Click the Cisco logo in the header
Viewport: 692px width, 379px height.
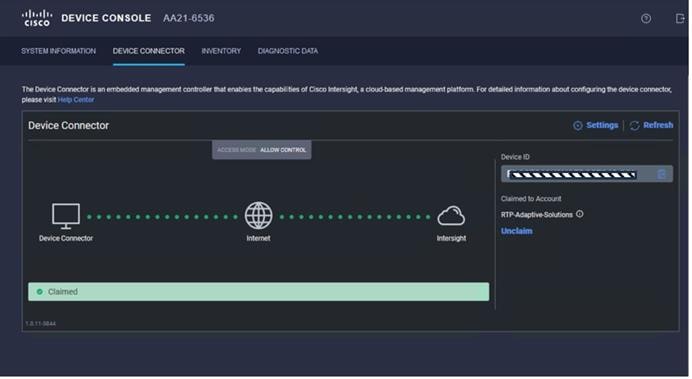click(37, 18)
